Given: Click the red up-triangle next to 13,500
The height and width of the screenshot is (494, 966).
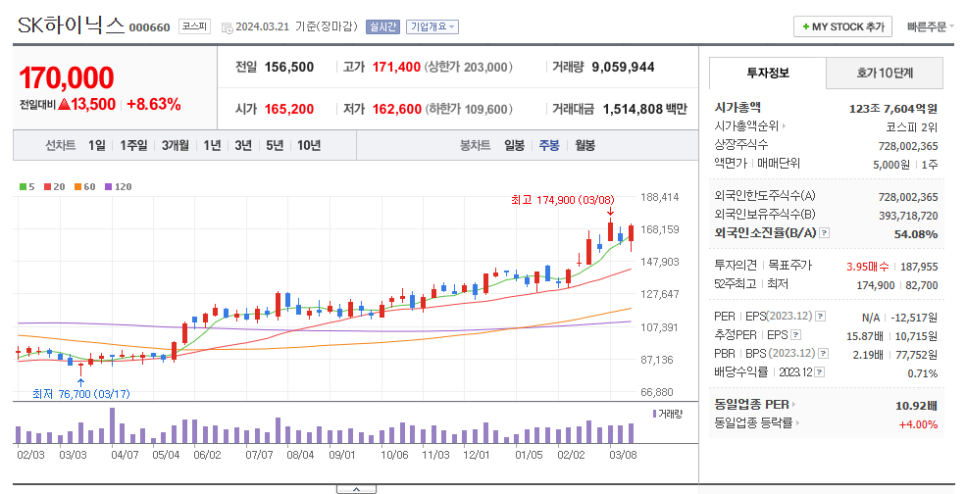Looking at the screenshot, I should [x=64, y=105].
